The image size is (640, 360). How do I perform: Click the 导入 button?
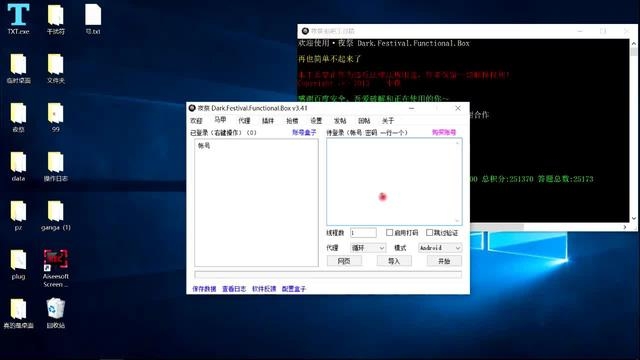(394, 261)
